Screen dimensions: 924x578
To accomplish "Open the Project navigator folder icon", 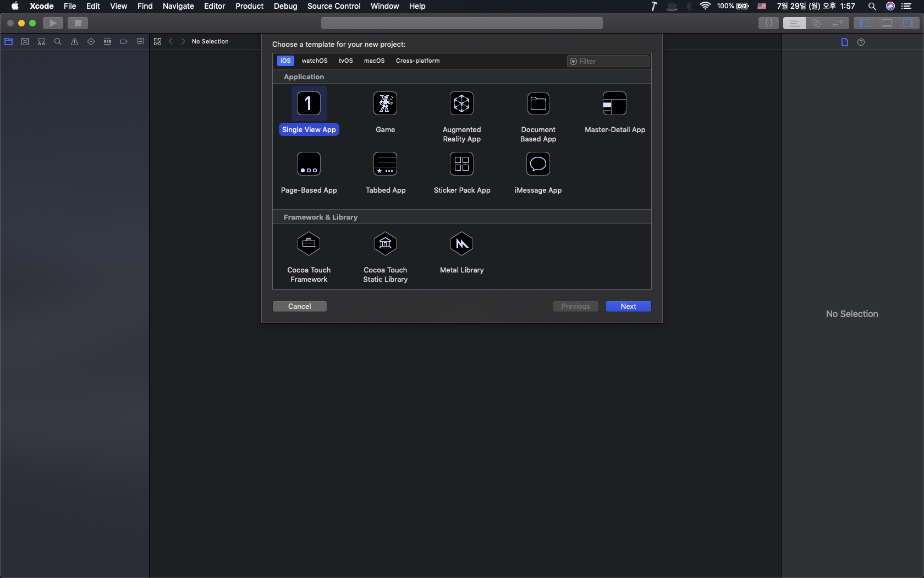I will 9,42.
